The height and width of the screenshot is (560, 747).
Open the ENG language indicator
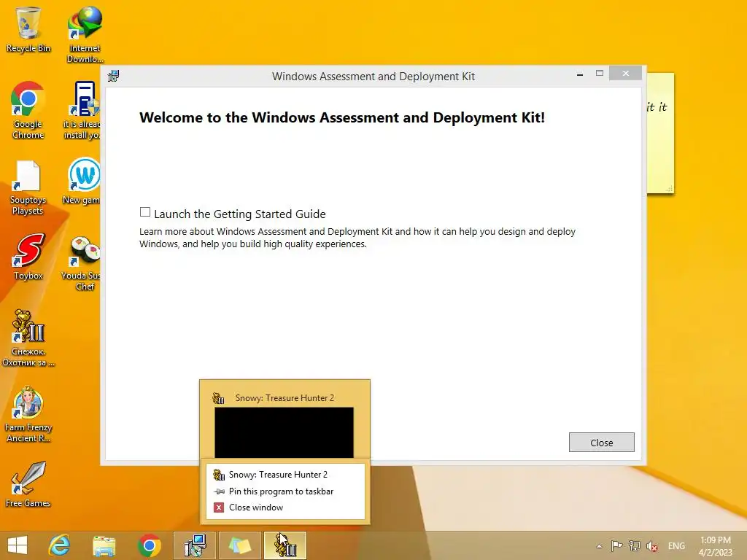coord(676,546)
